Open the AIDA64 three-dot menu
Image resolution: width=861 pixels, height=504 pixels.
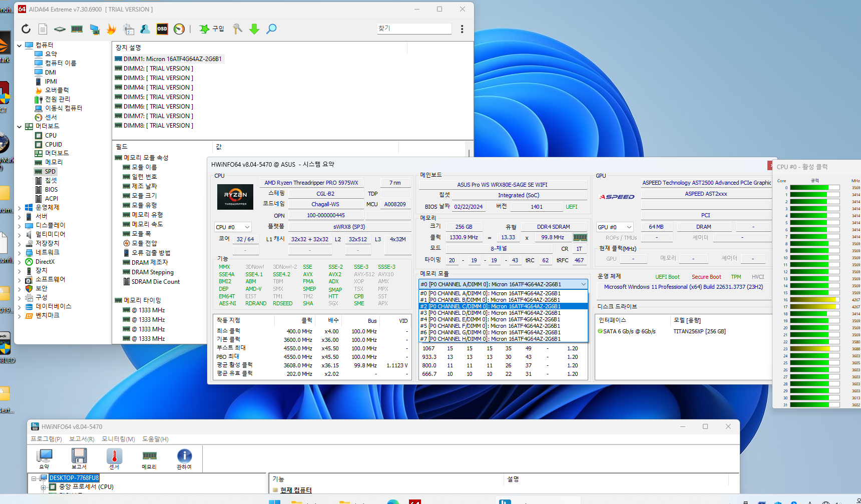click(x=462, y=29)
